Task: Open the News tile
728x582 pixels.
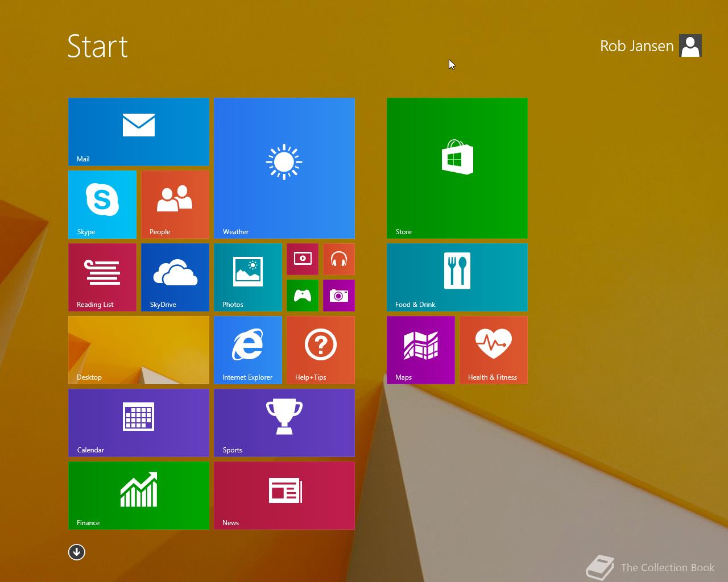Action: tap(284, 496)
